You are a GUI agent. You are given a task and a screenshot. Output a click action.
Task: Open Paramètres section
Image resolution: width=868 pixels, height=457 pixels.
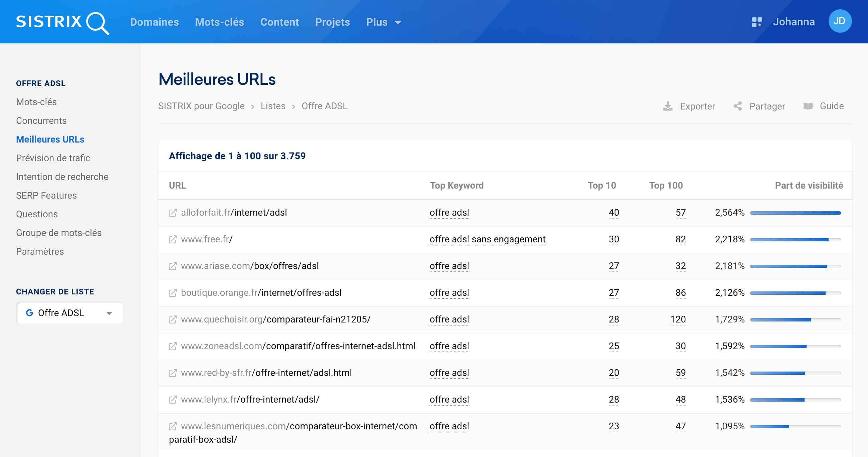(40, 251)
